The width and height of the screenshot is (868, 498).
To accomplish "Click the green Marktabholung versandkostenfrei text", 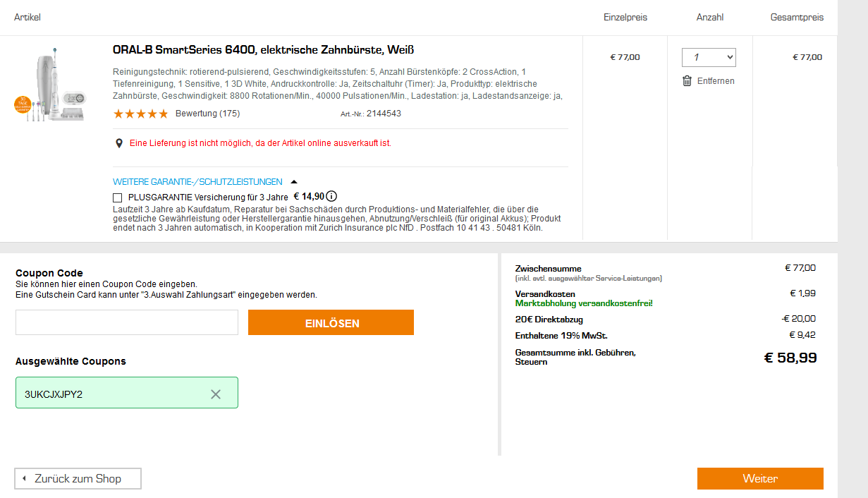I will pos(584,303).
